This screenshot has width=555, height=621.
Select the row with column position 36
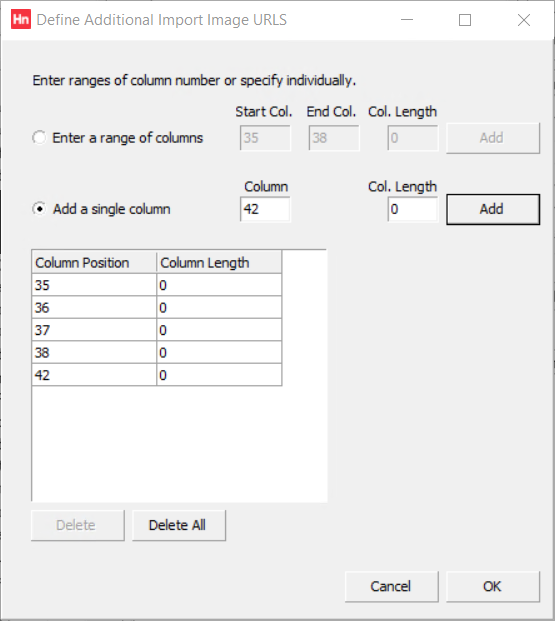[157, 308]
